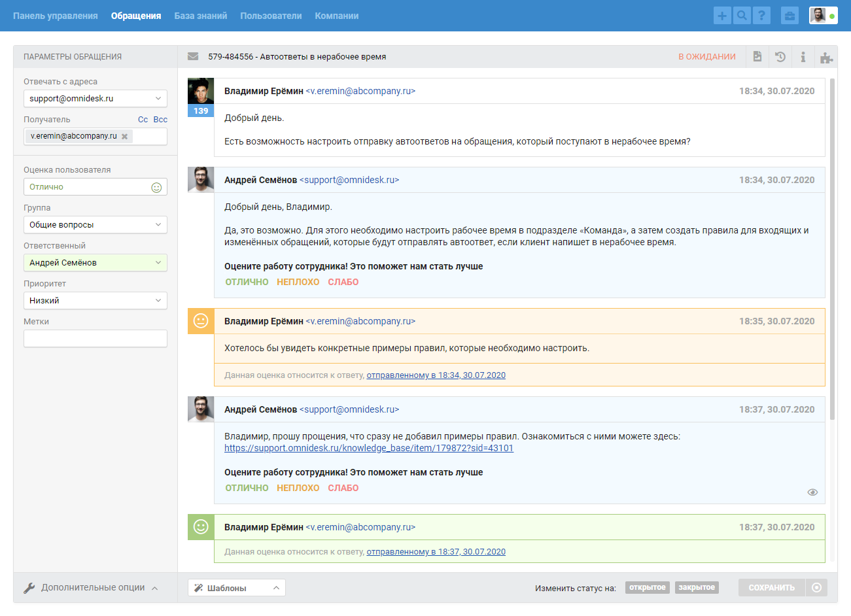Open the «Отвечать с адреса» dropdown
The image size is (851, 616).
pyautogui.click(x=96, y=99)
